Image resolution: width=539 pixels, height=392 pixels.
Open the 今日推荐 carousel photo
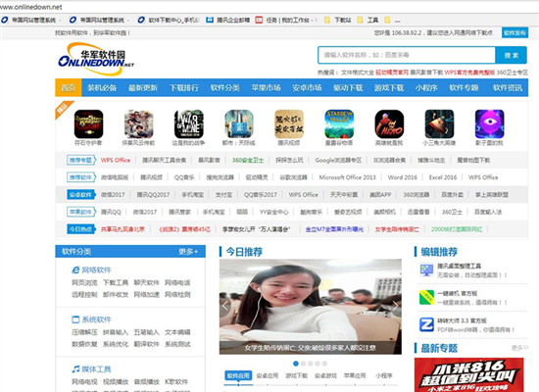(311, 307)
